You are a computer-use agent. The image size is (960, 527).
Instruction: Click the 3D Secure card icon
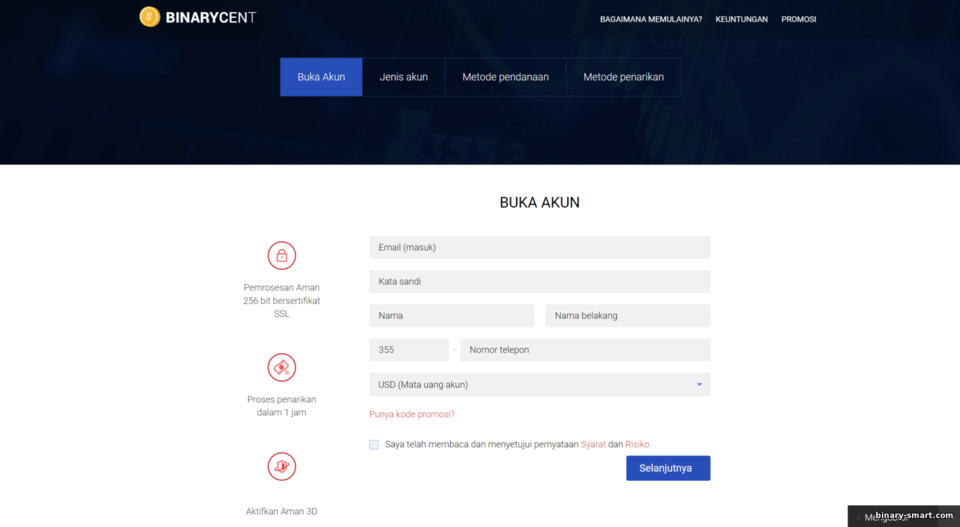(282, 466)
